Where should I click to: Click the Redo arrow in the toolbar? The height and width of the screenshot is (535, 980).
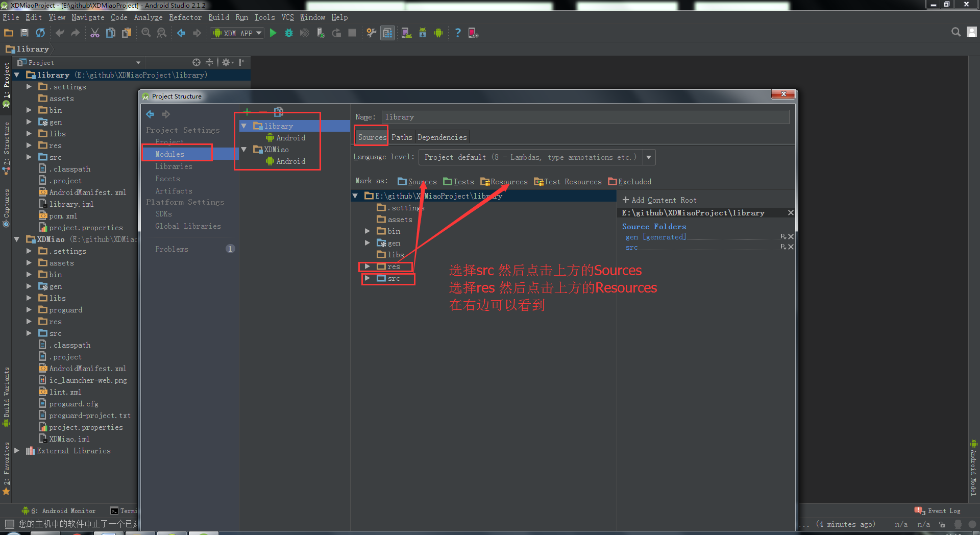76,33
